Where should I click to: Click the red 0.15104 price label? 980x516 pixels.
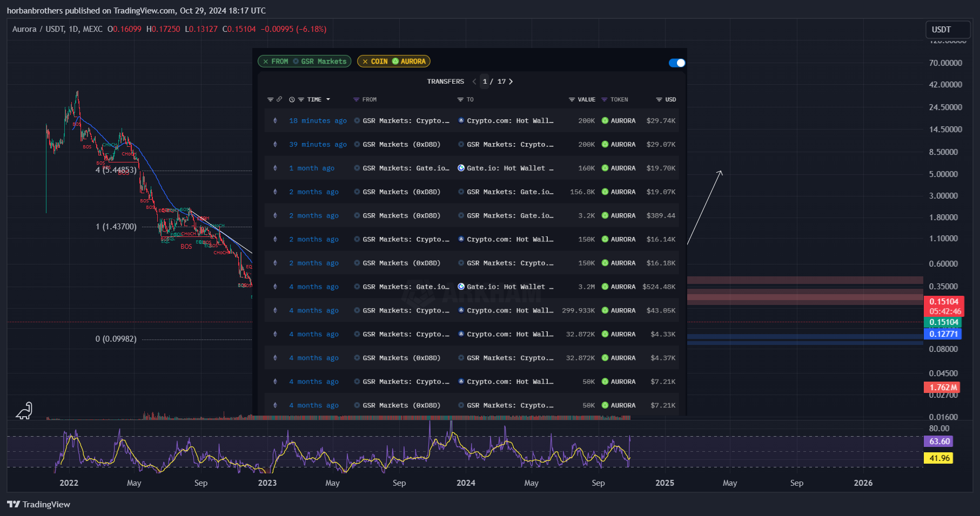(x=944, y=306)
